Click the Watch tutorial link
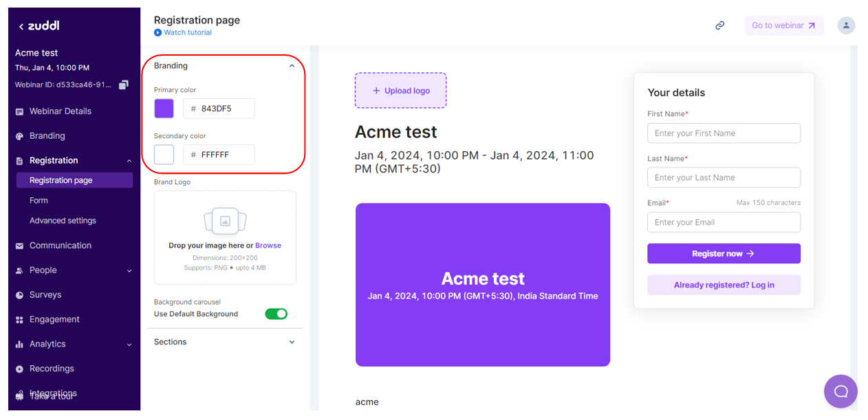868x420 pixels. [x=187, y=32]
